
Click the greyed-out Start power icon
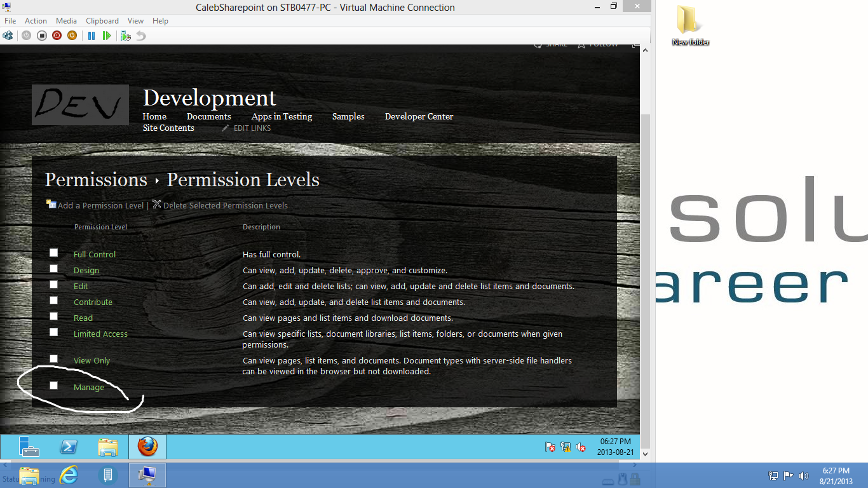pyautogui.click(x=26, y=36)
